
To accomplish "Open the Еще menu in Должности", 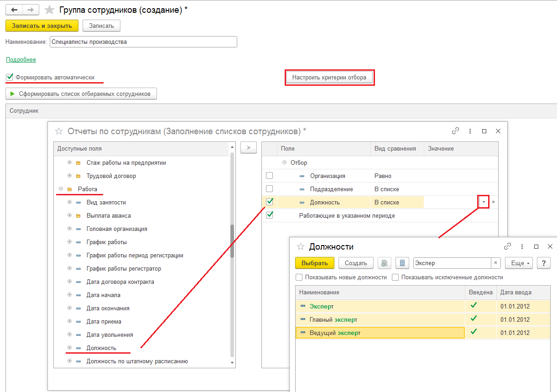I will [x=519, y=263].
